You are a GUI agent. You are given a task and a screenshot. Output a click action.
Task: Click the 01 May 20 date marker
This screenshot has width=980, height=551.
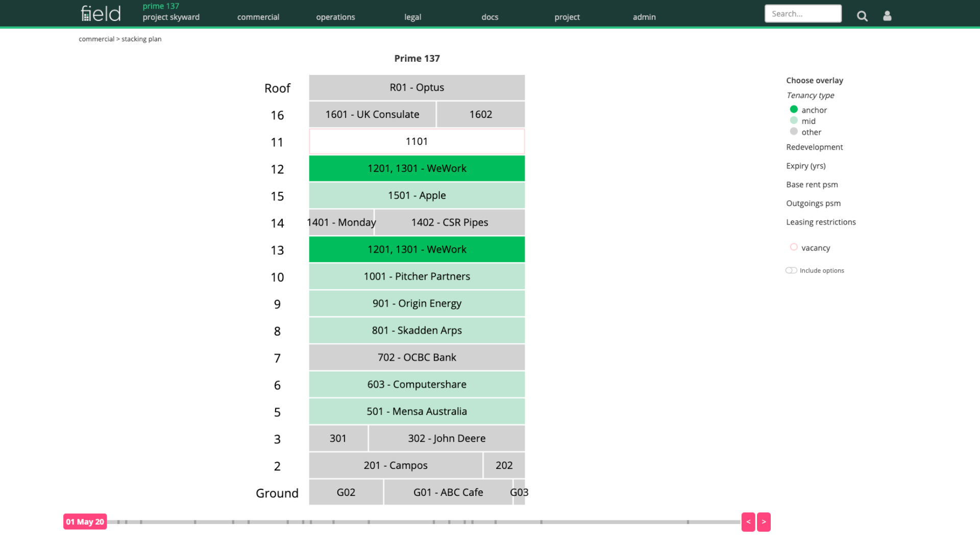[x=85, y=521]
